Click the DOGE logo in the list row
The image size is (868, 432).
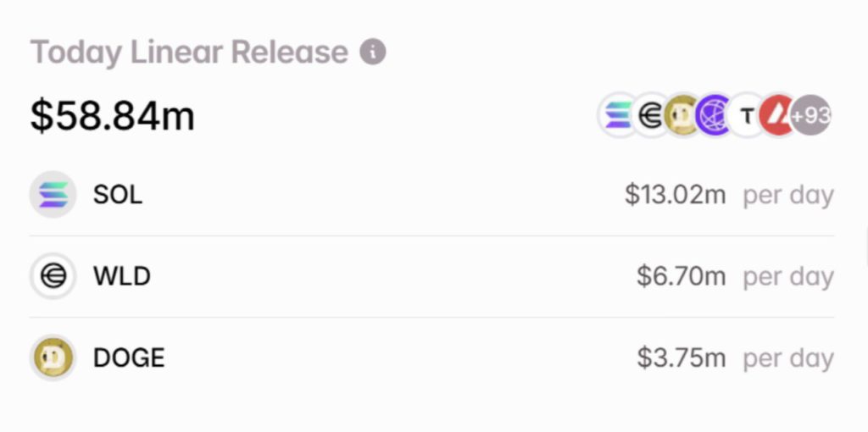53,357
